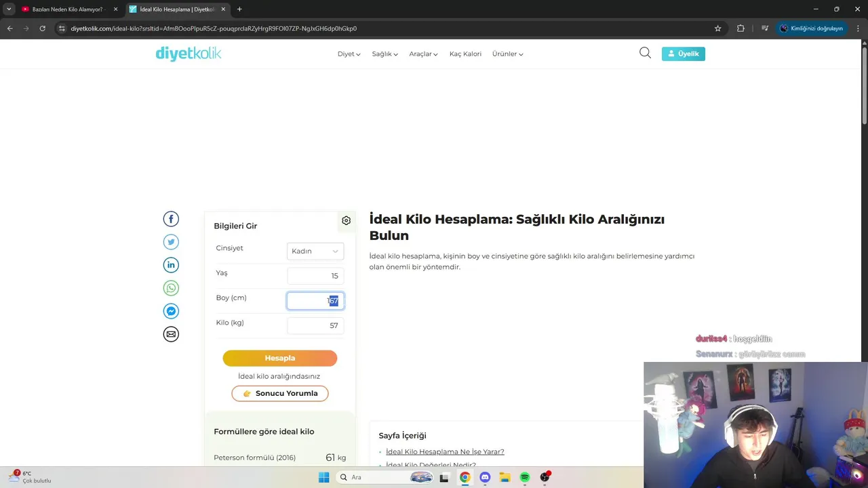Click the Formüllere göre ideal kilo heading
The height and width of the screenshot is (488, 868).
pyautogui.click(x=264, y=432)
